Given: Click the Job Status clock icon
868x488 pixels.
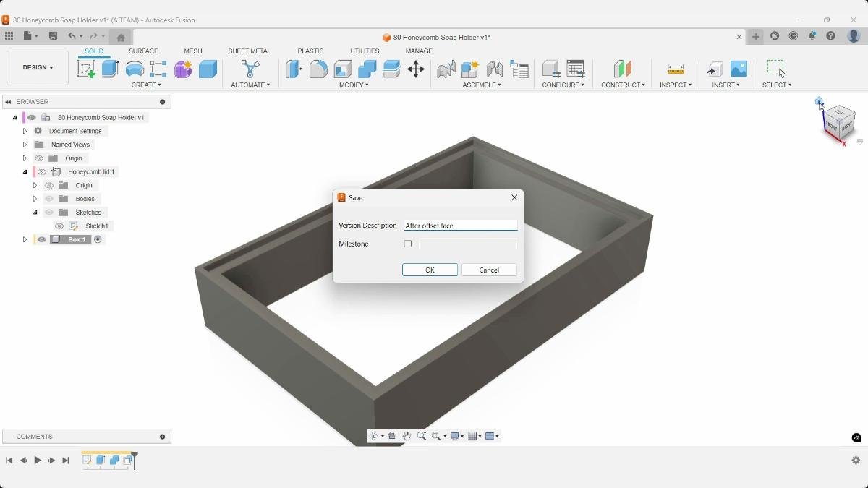Looking at the screenshot, I should [x=793, y=36].
